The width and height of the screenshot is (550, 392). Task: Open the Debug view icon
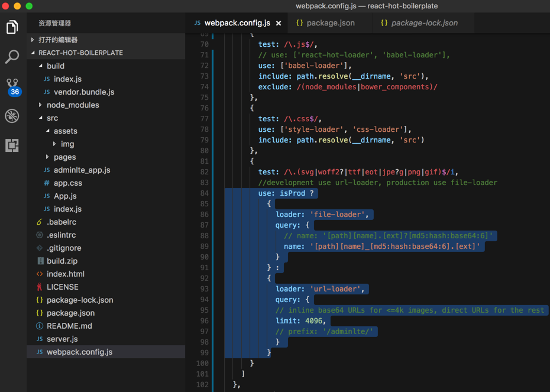point(12,116)
